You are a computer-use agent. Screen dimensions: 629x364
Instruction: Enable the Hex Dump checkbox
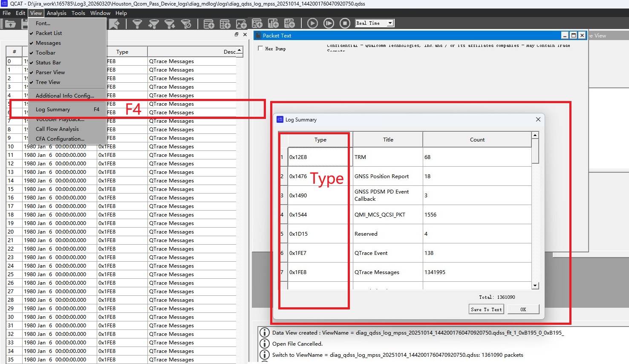point(260,49)
